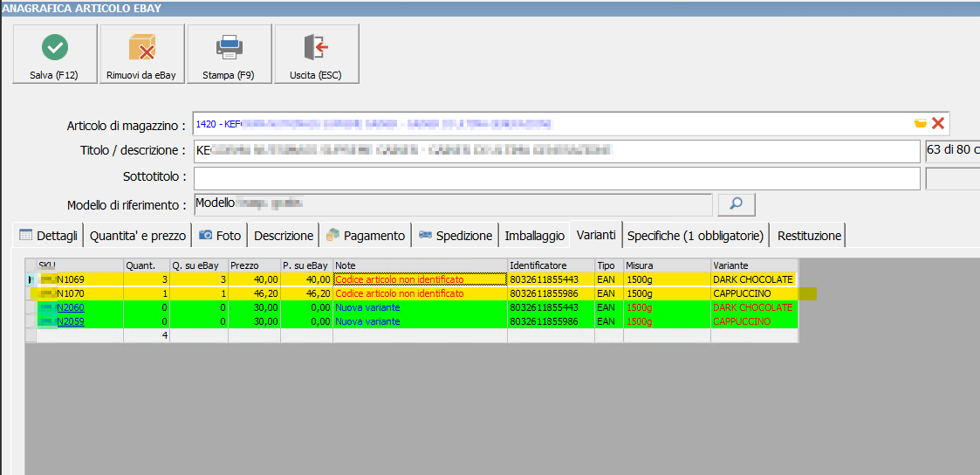Screen dimensions: 980x475
Task: Select the SKU cell ending N1070
Action: [x=80, y=293]
